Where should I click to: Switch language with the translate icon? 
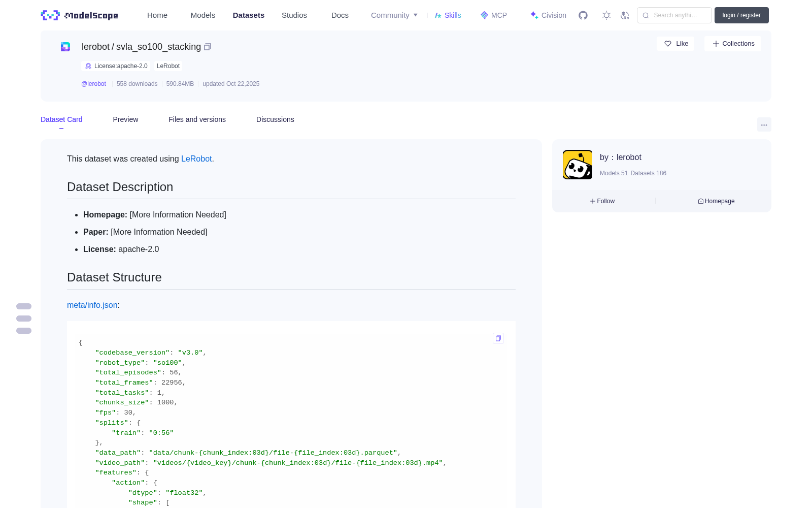pos(625,15)
